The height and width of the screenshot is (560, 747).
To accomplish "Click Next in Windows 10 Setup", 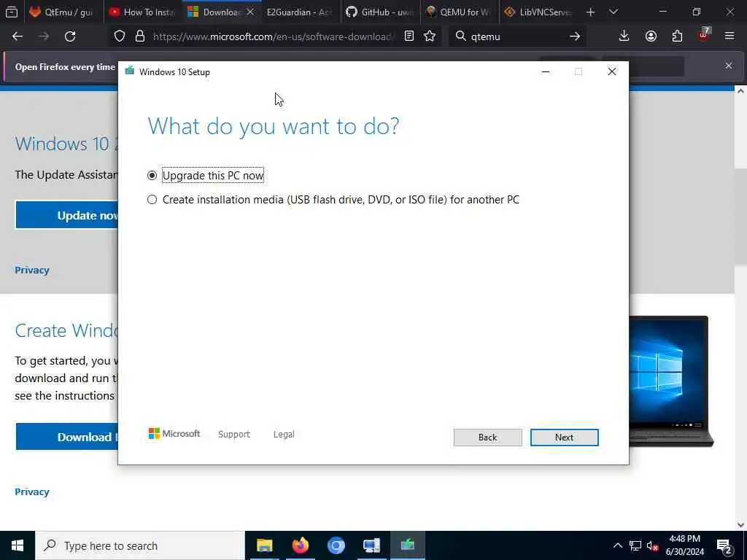I will point(564,437).
